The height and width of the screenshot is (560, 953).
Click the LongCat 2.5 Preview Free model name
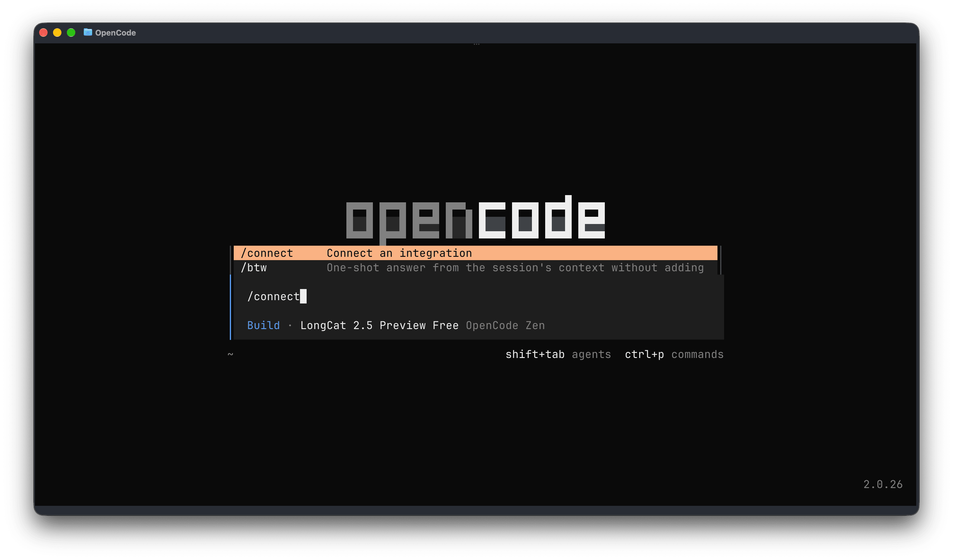point(379,325)
